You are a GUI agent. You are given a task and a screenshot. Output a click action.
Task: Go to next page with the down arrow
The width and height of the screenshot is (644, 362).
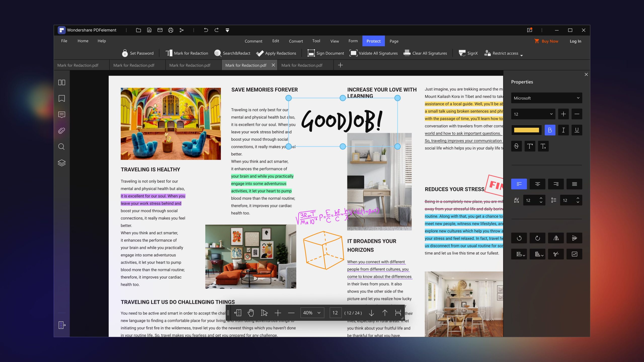(x=371, y=313)
